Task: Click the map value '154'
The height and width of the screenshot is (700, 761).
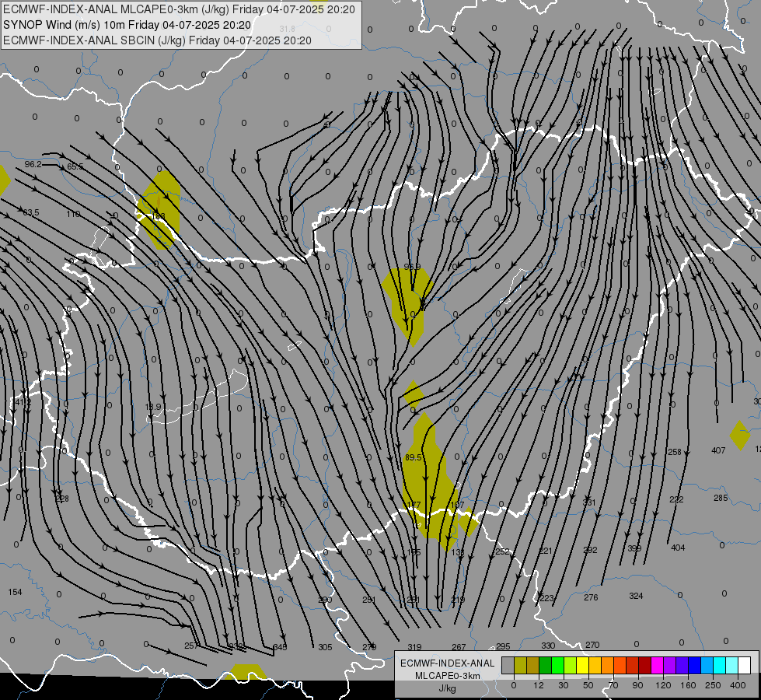Action: point(15,592)
